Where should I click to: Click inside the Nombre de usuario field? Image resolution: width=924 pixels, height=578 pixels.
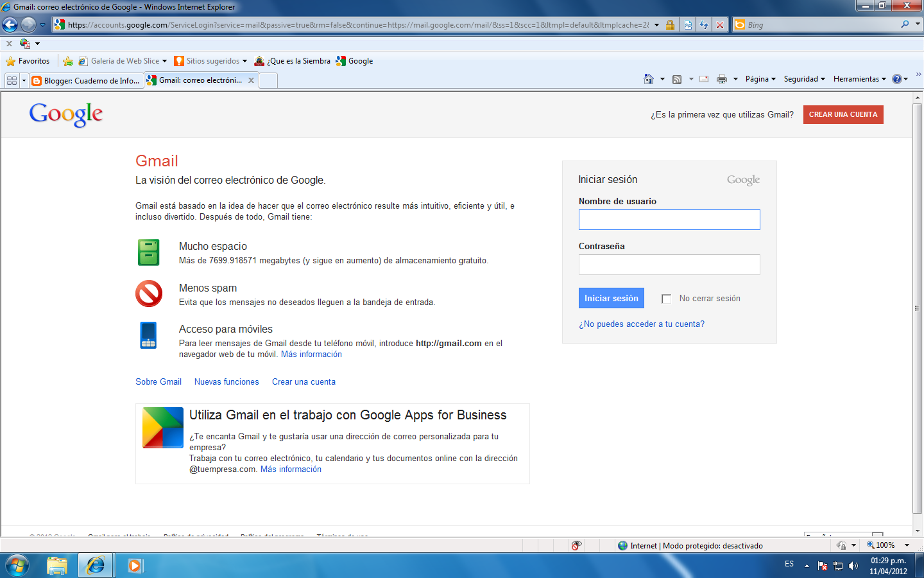[669, 219]
